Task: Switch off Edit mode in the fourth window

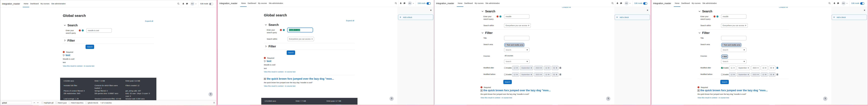Action: [862, 3]
